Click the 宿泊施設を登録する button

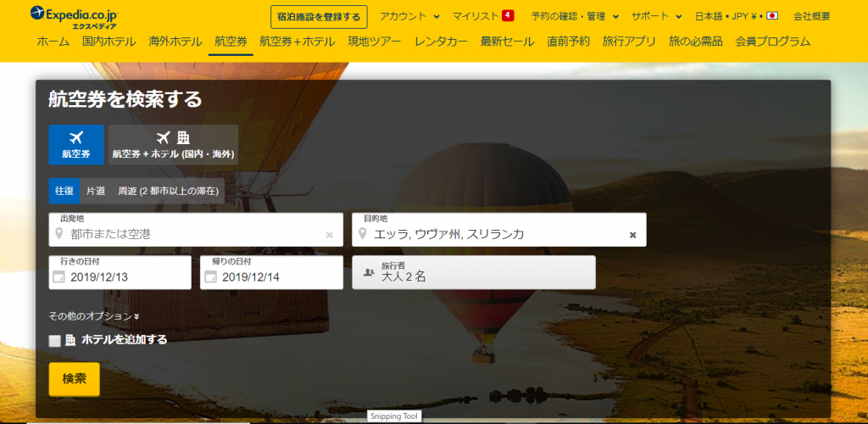pos(319,17)
